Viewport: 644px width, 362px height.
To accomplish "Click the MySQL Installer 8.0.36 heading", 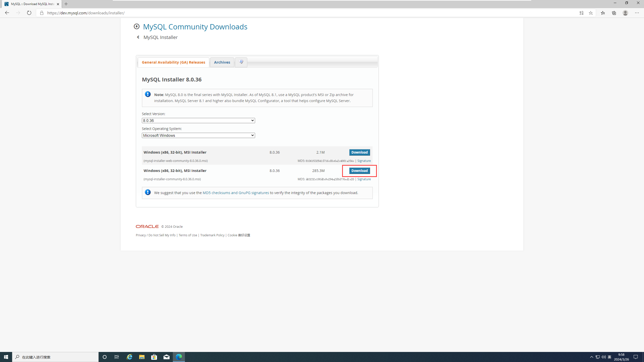I will (172, 79).
